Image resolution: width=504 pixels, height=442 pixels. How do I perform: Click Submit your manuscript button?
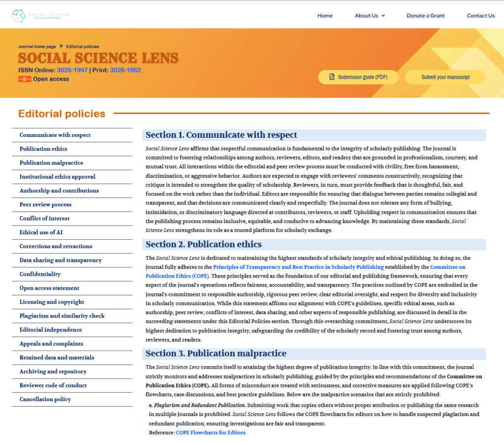click(x=445, y=77)
